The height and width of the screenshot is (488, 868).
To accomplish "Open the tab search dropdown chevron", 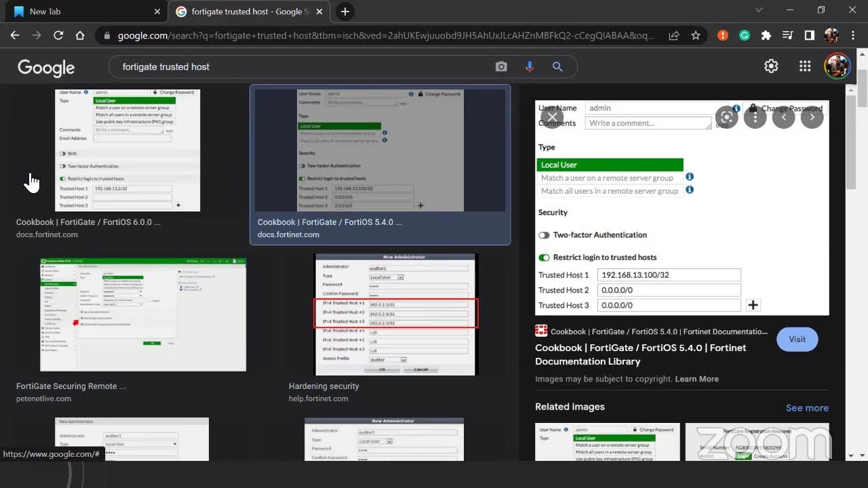I will pyautogui.click(x=759, y=10).
